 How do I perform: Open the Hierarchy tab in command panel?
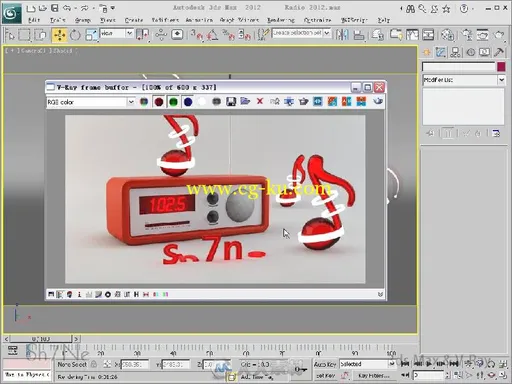455,52
